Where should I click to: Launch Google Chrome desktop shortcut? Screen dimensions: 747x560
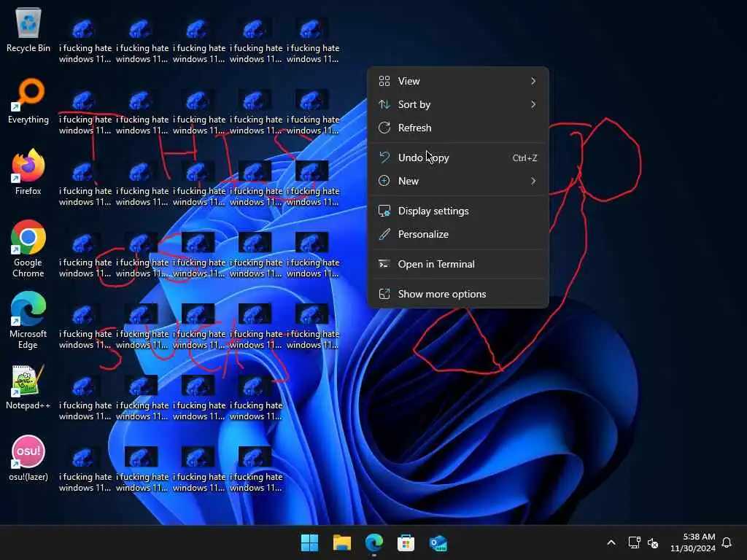(x=28, y=249)
